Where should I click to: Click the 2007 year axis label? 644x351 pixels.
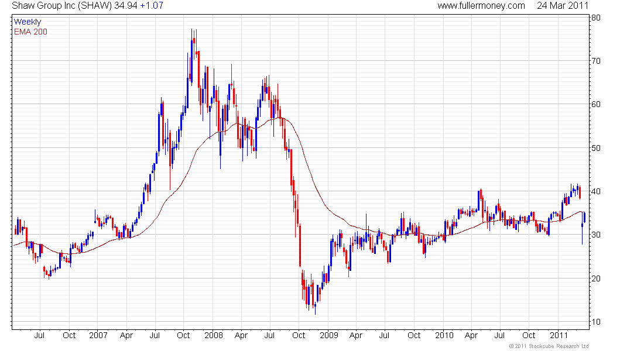pyautogui.click(x=98, y=335)
